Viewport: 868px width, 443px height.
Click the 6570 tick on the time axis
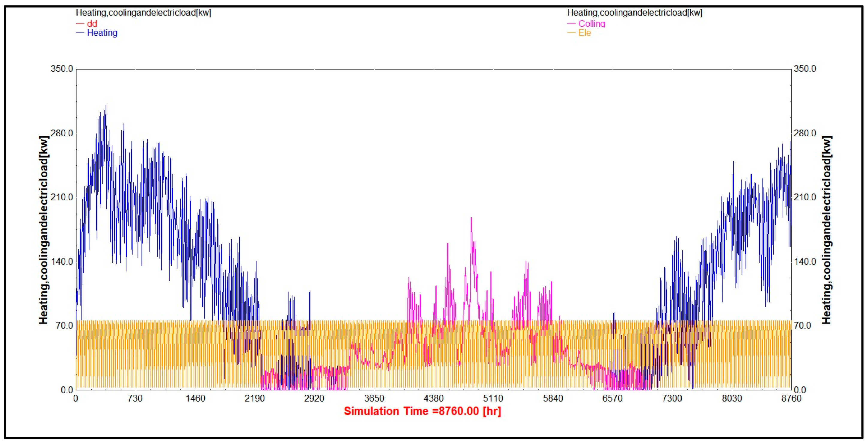pos(612,399)
